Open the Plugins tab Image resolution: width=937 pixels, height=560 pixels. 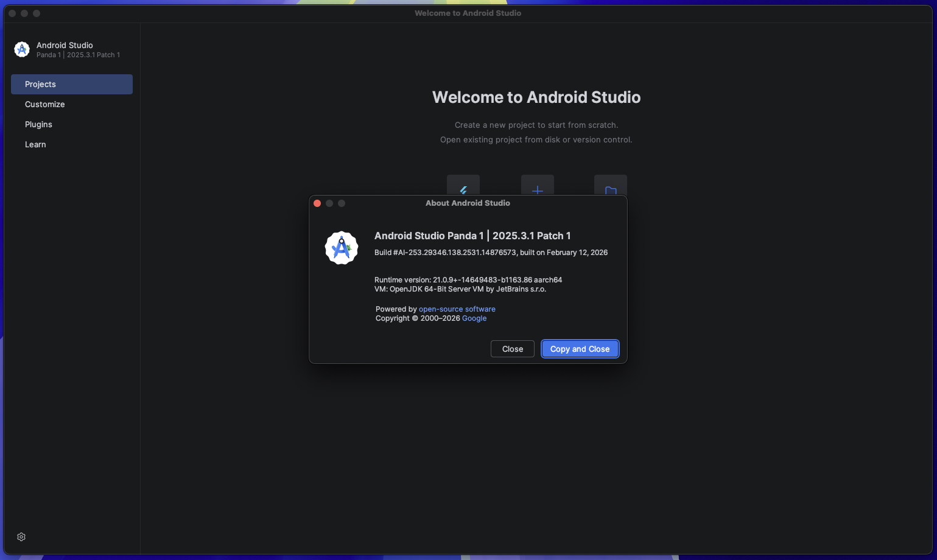[x=38, y=124]
